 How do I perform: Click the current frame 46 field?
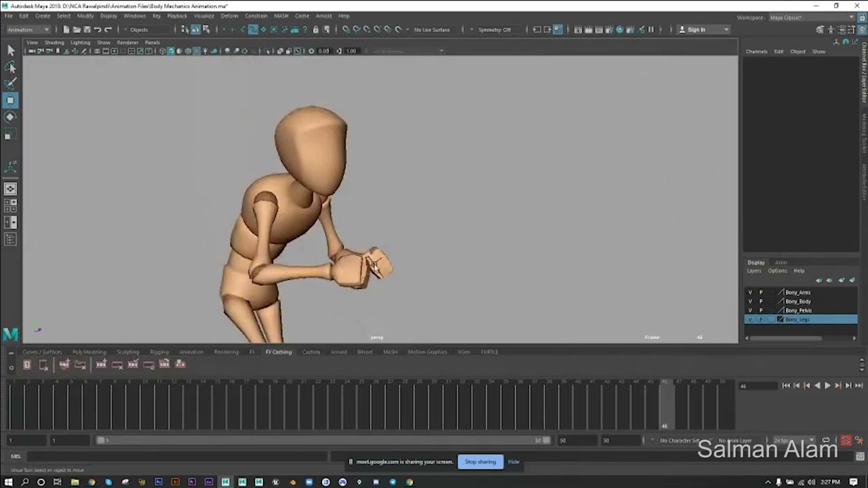click(757, 386)
